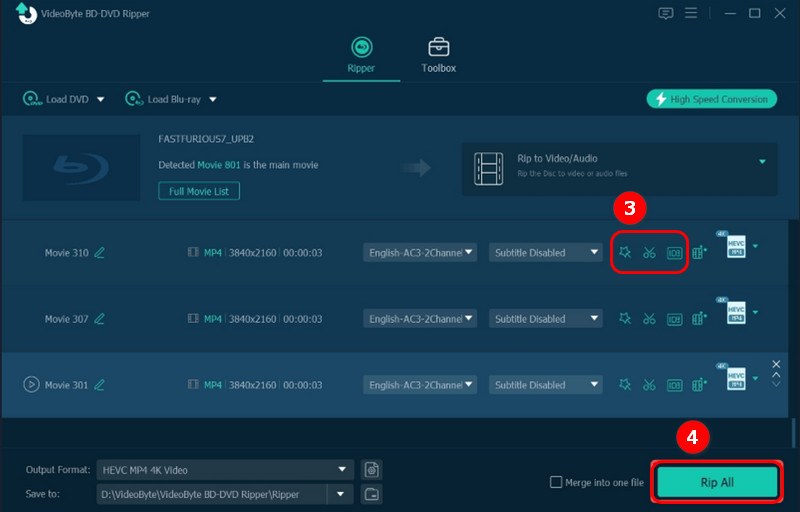Remove Movie 301 with the X icon
This screenshot has width=800, height=512.
click(776, 364)
